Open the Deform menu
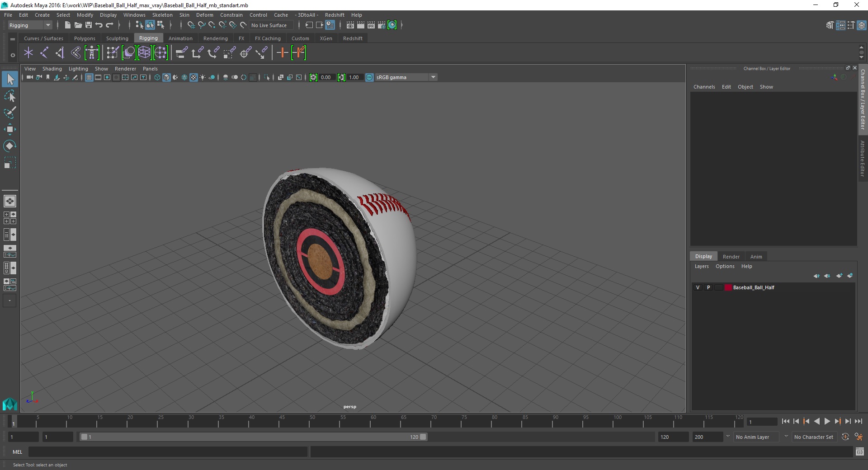 point(204,15)
